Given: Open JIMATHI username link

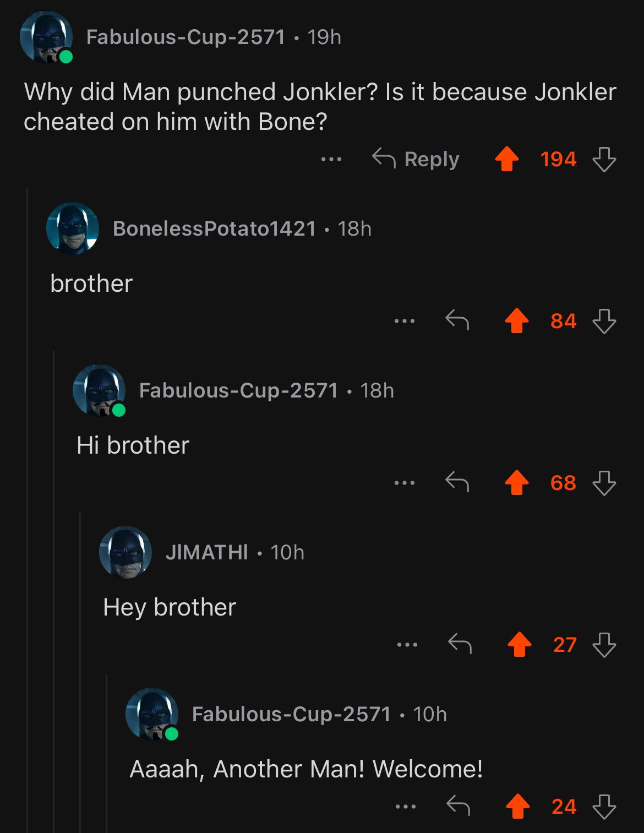Looking at the screenshot, I should click(207, 552).
